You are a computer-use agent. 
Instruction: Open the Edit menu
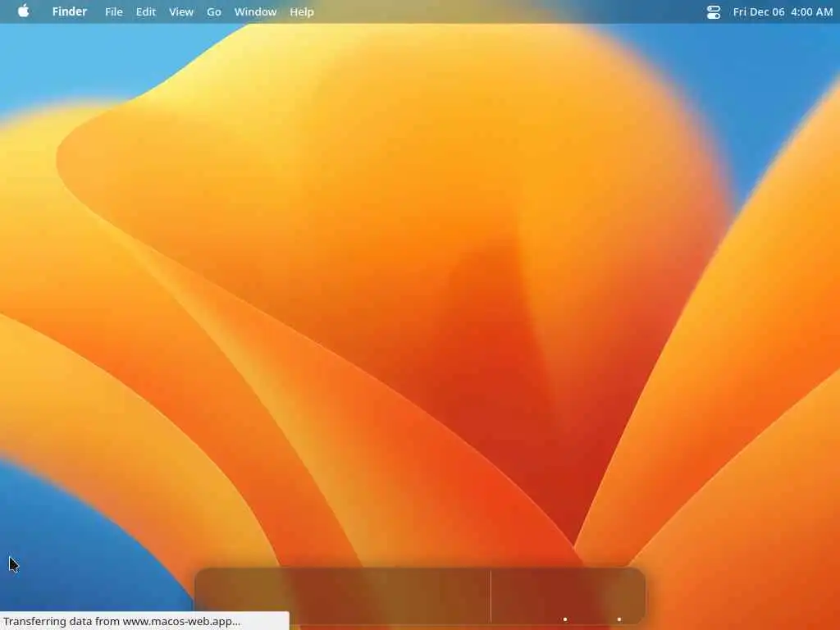[146, 11]
